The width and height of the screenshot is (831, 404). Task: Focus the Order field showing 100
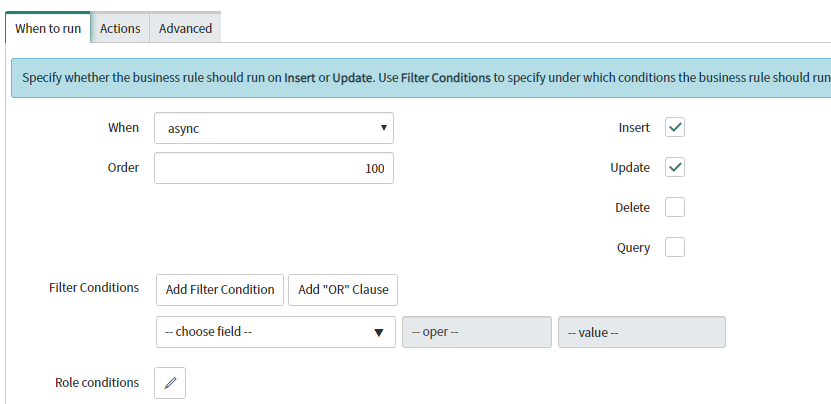[274, 169]
